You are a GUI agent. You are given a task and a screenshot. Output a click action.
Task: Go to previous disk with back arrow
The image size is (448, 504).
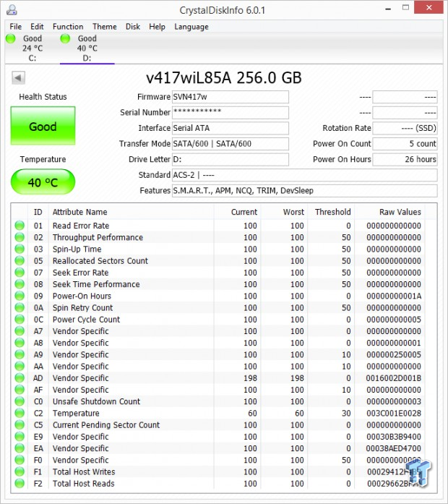18,77
